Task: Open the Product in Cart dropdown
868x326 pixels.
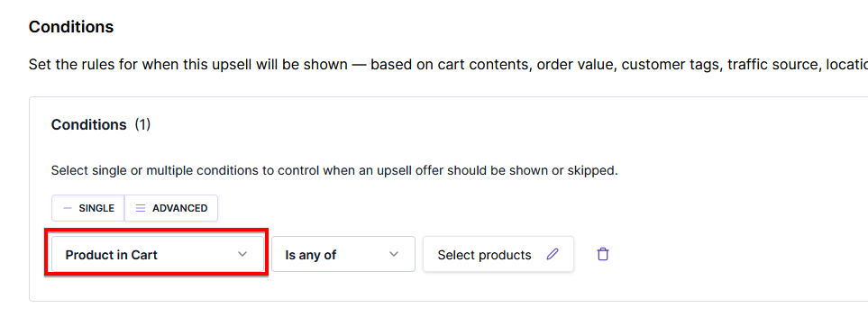Action: (x=157, y=255)
